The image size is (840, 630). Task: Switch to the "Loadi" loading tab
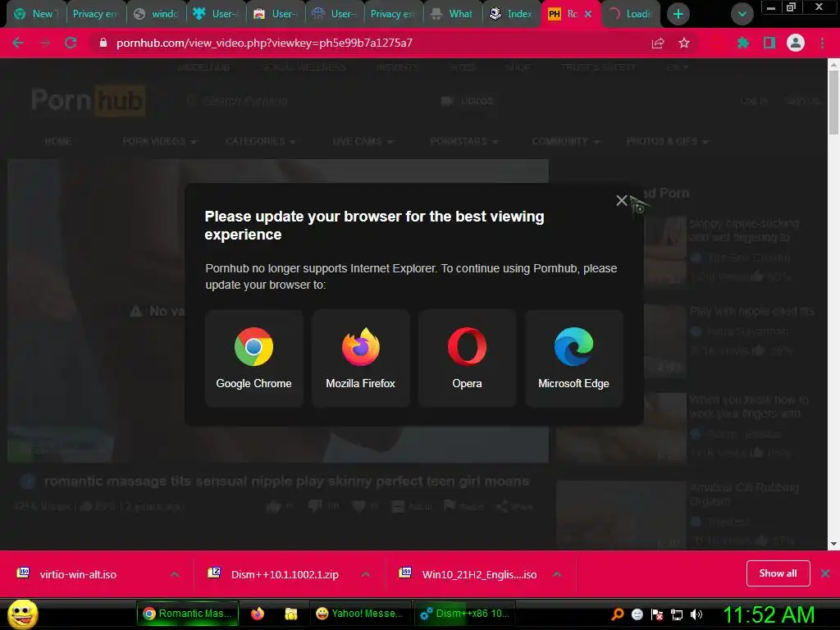[x=631, y=14]
